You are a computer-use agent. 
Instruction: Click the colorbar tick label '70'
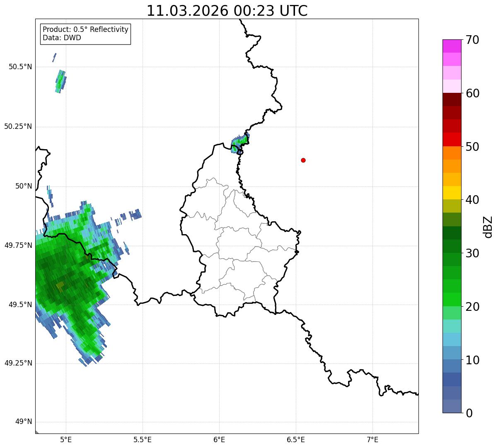472,40
